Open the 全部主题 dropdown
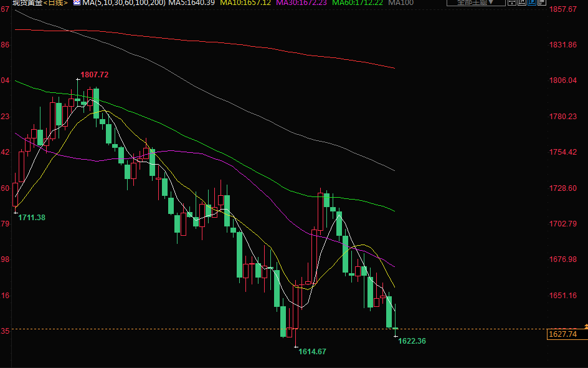 pyautogui.click(x=473, y=2)
